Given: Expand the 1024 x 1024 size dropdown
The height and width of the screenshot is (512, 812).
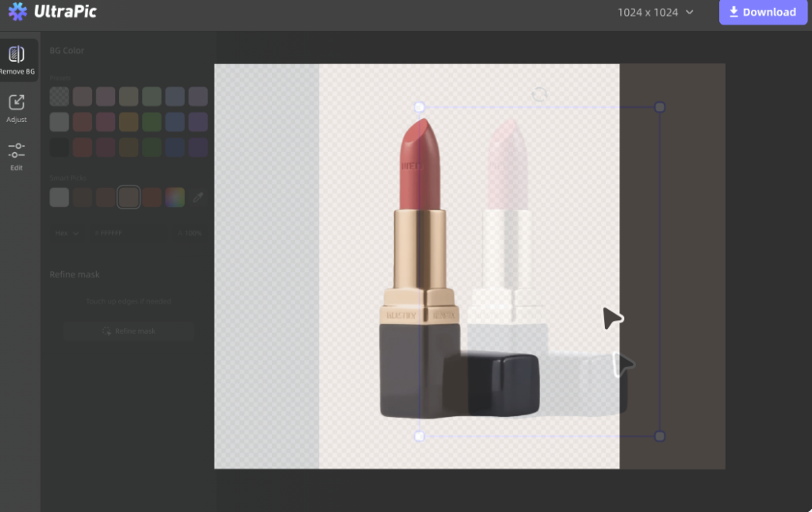Looking at the screenshot, I should [x=655, y=12].
